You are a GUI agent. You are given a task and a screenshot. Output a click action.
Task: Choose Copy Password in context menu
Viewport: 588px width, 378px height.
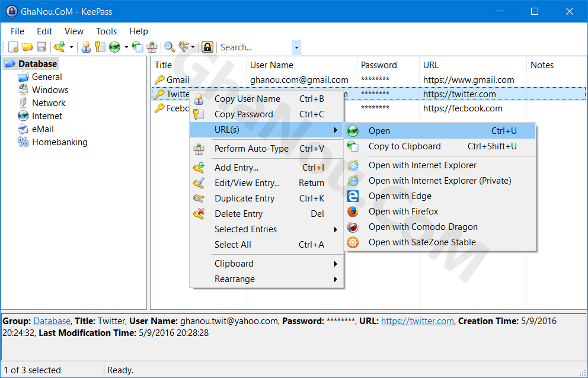click(x=267, y=114)
